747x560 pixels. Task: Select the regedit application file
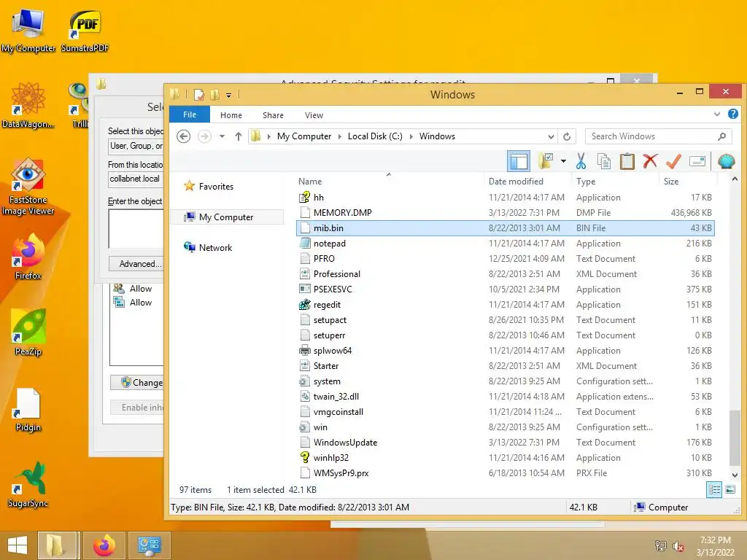[505, 305]
